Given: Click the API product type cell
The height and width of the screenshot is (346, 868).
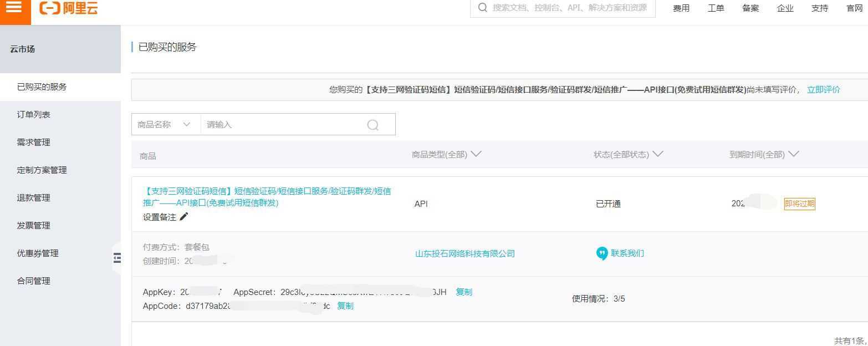Looking at the screenshot, I should [421, 203].
